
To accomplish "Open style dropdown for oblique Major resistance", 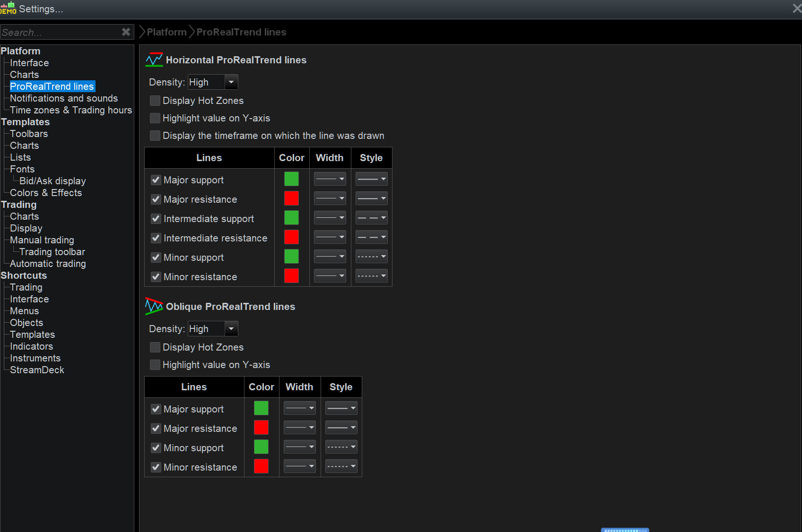I will pos(341,428).
